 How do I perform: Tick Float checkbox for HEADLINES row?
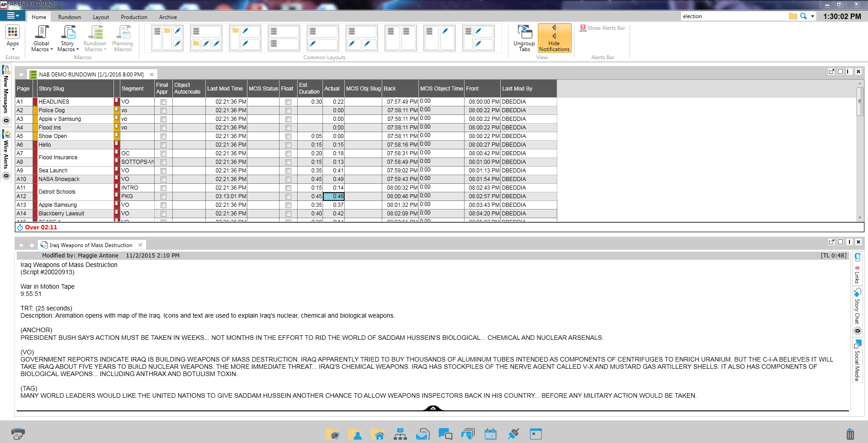point(288,102)
